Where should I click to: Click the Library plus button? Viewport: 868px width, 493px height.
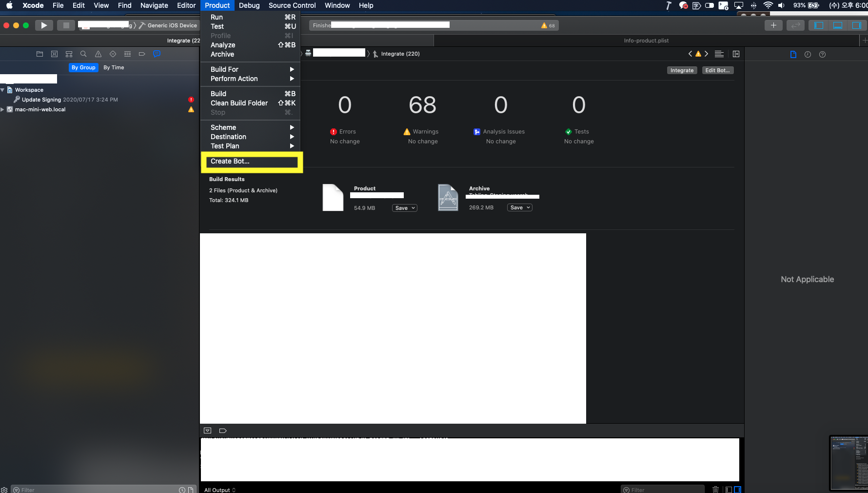coord(773,25)
